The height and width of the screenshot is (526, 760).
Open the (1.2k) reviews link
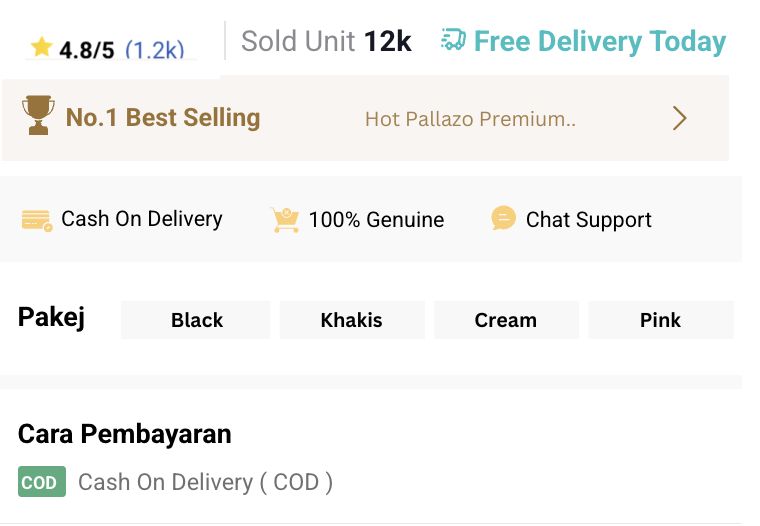click(155, 49)
